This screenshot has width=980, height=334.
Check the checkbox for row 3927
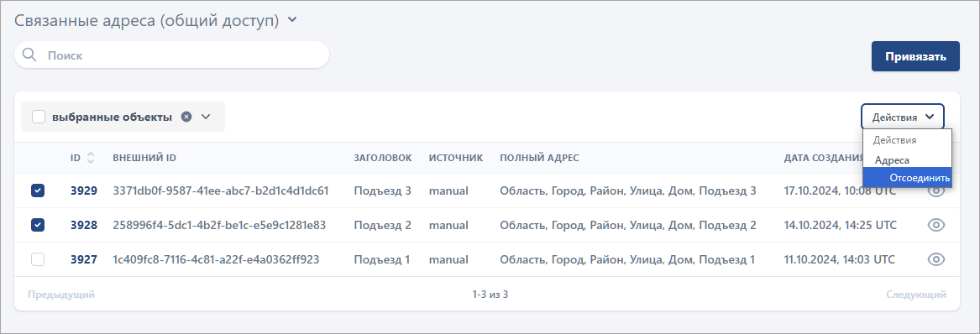38,259
